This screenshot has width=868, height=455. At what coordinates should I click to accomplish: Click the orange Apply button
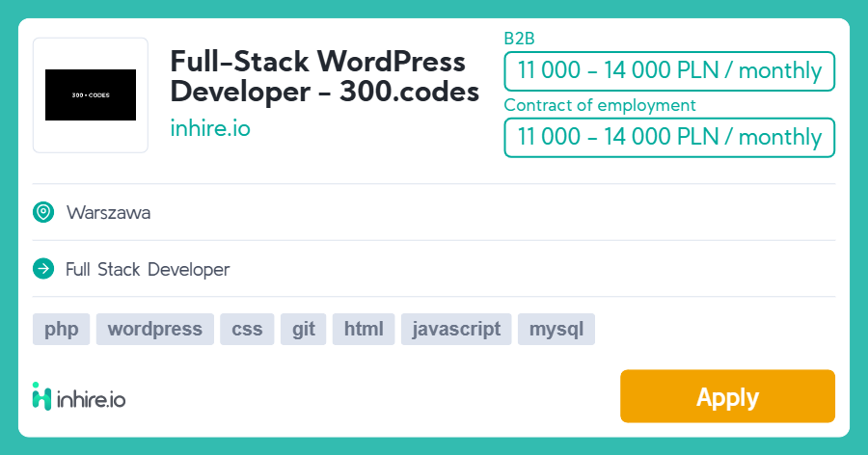(727, 396)
